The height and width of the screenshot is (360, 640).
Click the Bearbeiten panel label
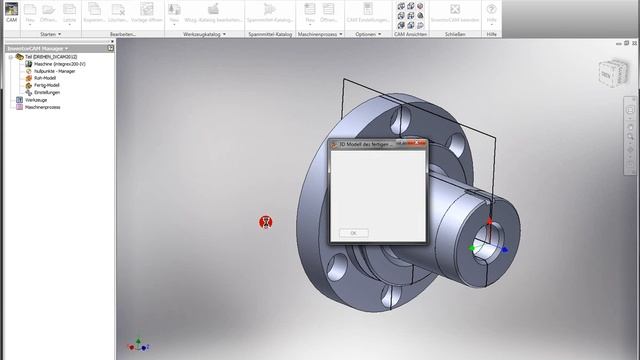point(123,34)
